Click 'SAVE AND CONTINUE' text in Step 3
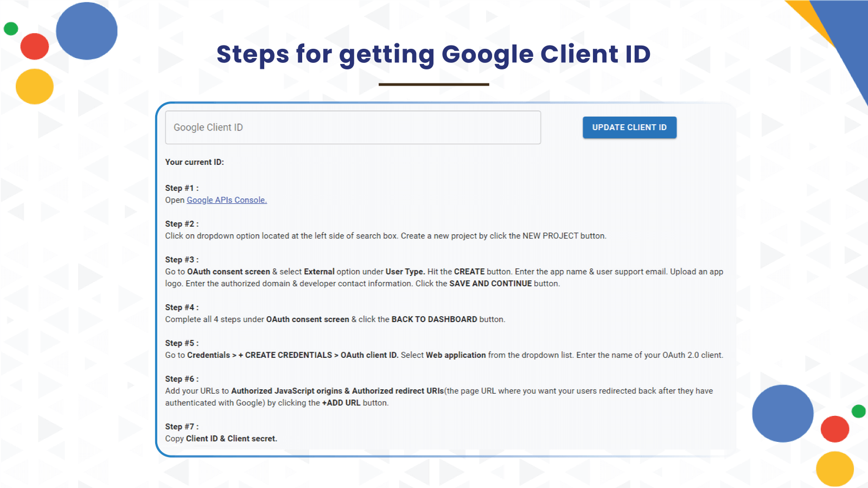The width and height of the screenshot is (868, 488). point(490,284)
